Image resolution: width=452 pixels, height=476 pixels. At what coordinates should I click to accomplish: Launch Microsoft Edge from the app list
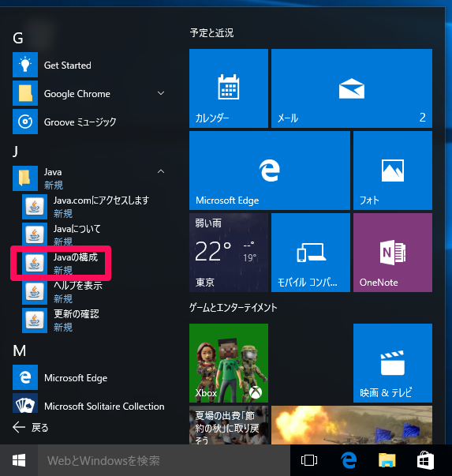(25, 377)
